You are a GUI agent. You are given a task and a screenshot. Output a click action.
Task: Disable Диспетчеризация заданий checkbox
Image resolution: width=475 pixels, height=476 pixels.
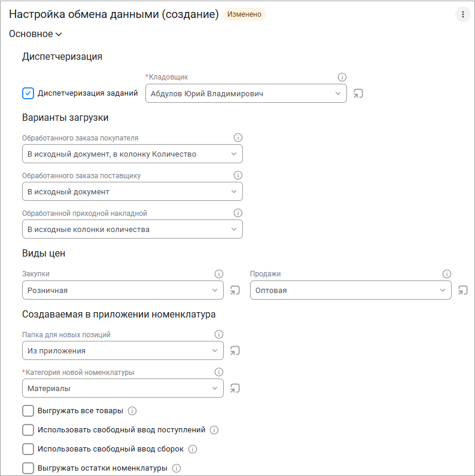click(28, 93)
